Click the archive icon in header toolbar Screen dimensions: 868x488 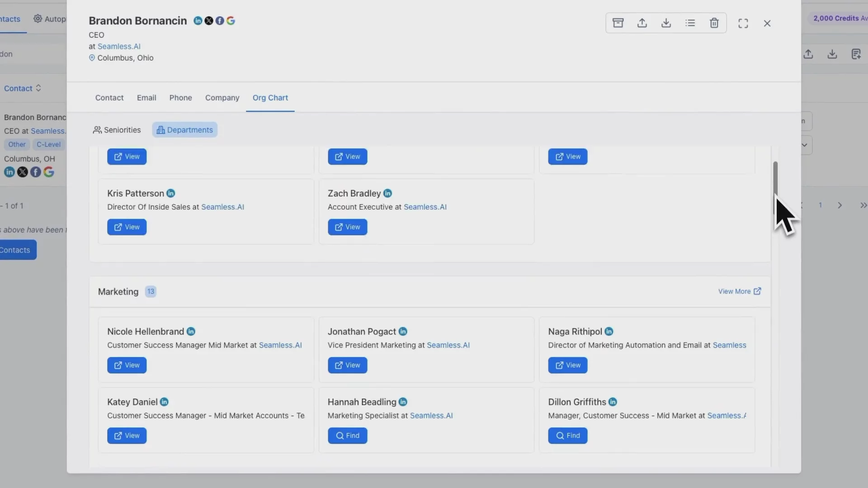[618, 23]
